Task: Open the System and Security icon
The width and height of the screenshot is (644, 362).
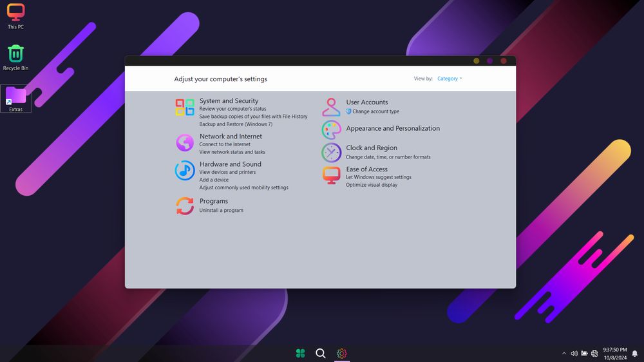Action: [185, 107]
